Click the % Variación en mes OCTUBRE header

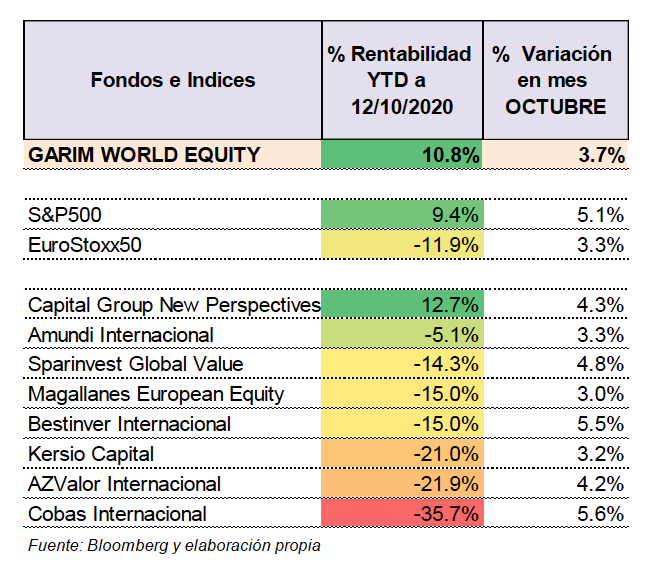[x=556, y=80]
